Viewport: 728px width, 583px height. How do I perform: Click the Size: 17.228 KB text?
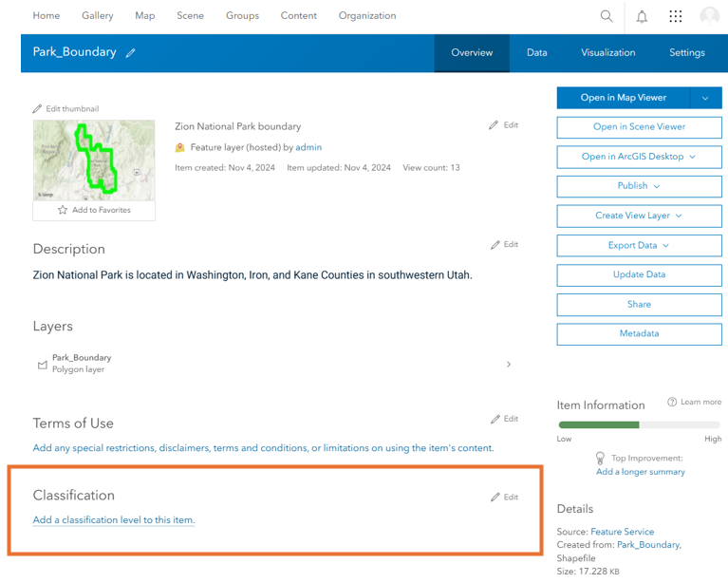[588, 572]
